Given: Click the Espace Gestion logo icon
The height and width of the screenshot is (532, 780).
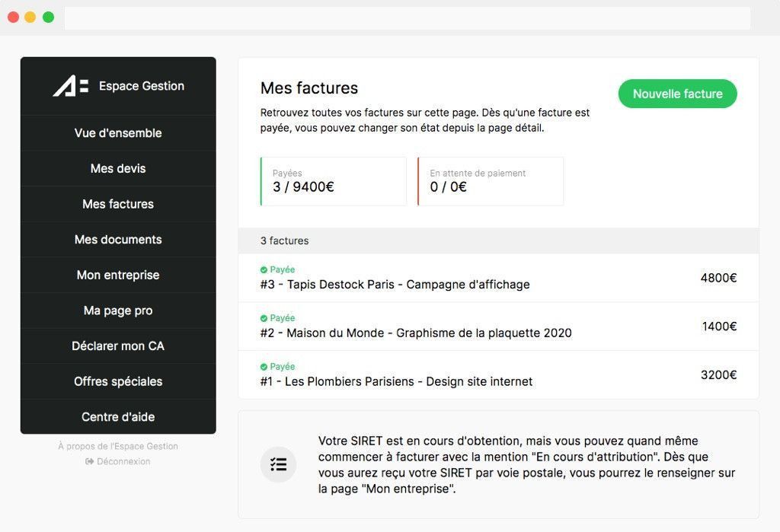Looking at the screenshot, I should pos(71,86).
